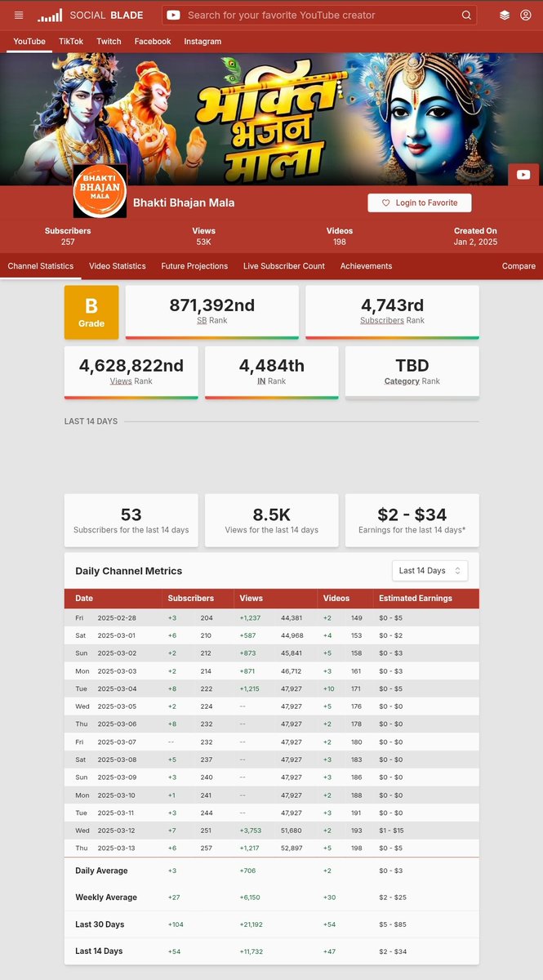The image size is (543, 980).
Task: Open the hamburger menu
Action: pyautogui.click(x=19, y=15)
